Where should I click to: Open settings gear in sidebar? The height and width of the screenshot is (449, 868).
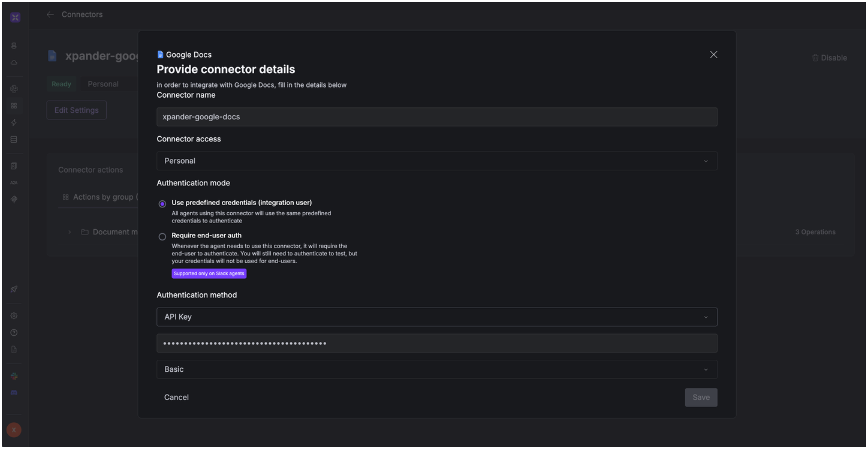[14, 316]
